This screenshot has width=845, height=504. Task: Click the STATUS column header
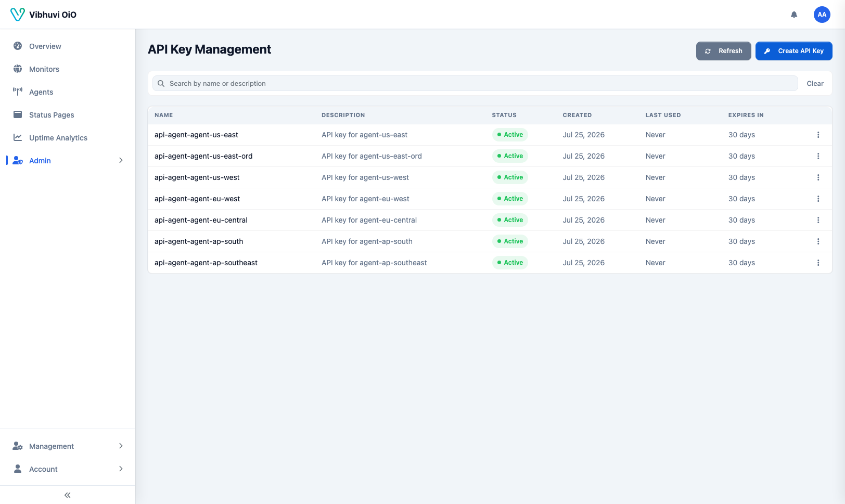504,115
